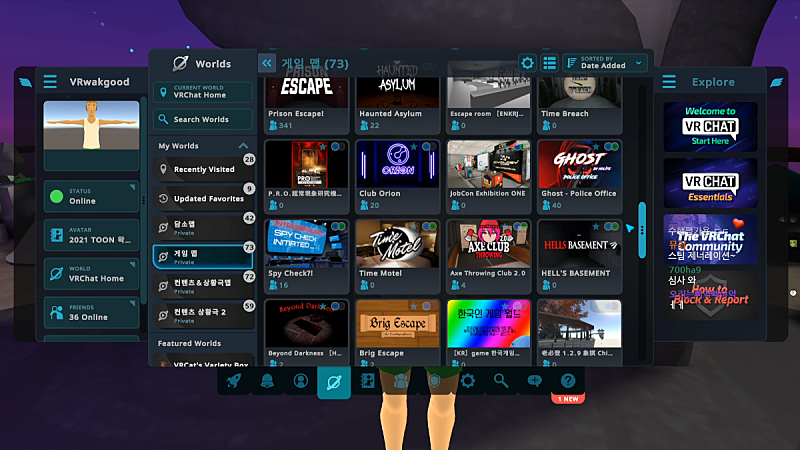Screen dimensions: 800x450
Task: Open the JobCon Exhibition ONE card
Action: coord(488,177)
